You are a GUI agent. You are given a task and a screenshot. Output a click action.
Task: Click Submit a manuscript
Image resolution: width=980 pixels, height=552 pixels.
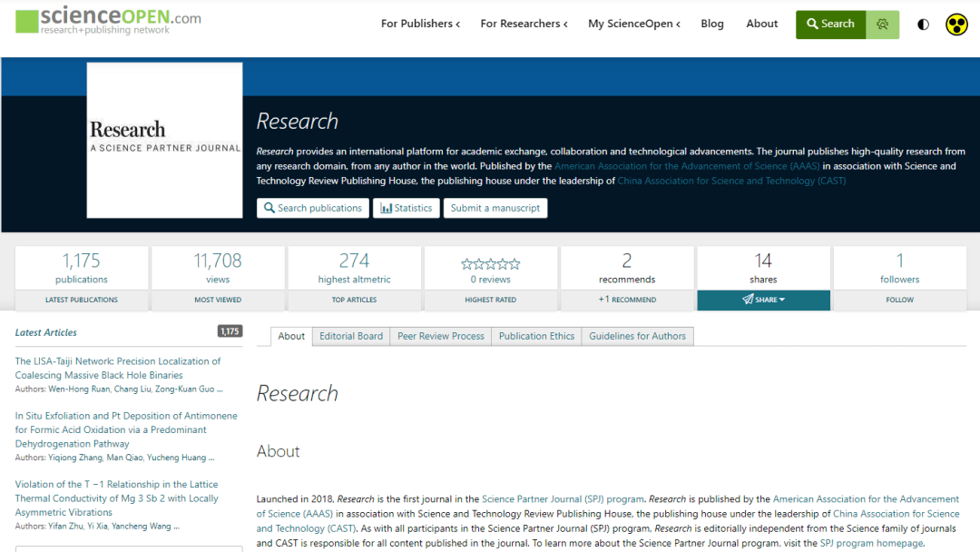coord(495,208)
